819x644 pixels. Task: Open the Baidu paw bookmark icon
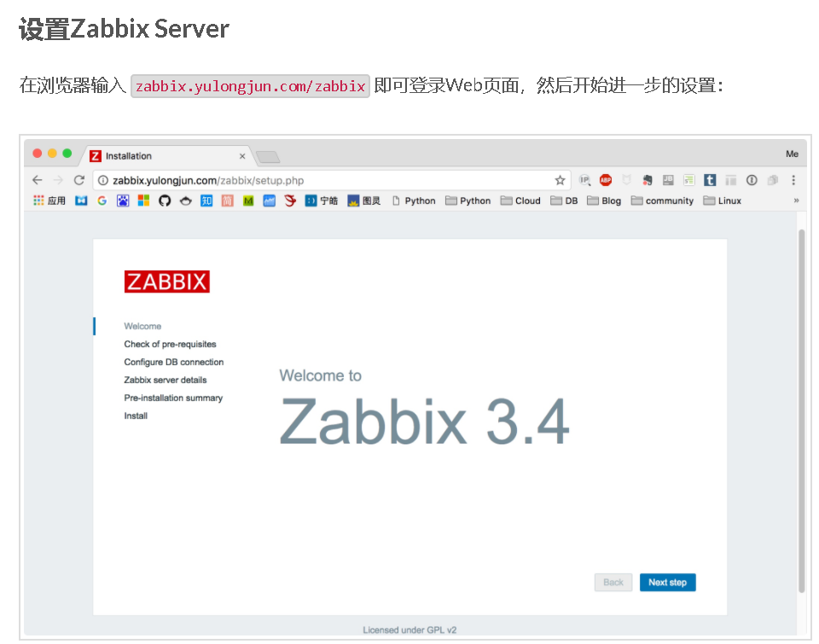[123, 200]
